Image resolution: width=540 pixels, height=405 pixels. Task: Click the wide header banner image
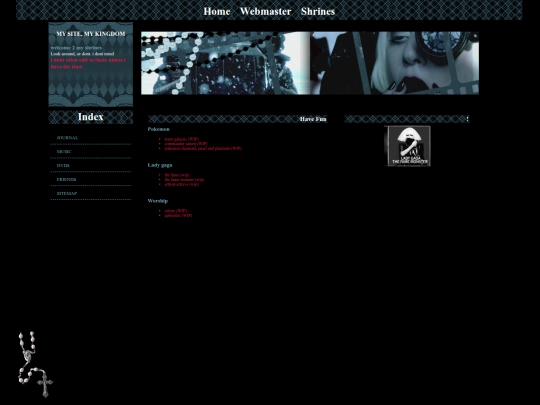310,63
